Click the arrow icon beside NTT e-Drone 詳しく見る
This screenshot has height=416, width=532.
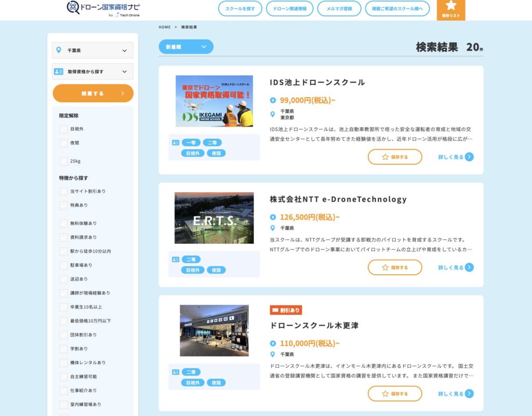tap(469, 267)
